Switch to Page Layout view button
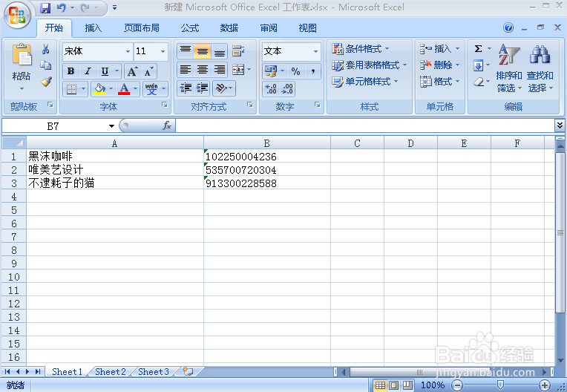 [394, 385]
